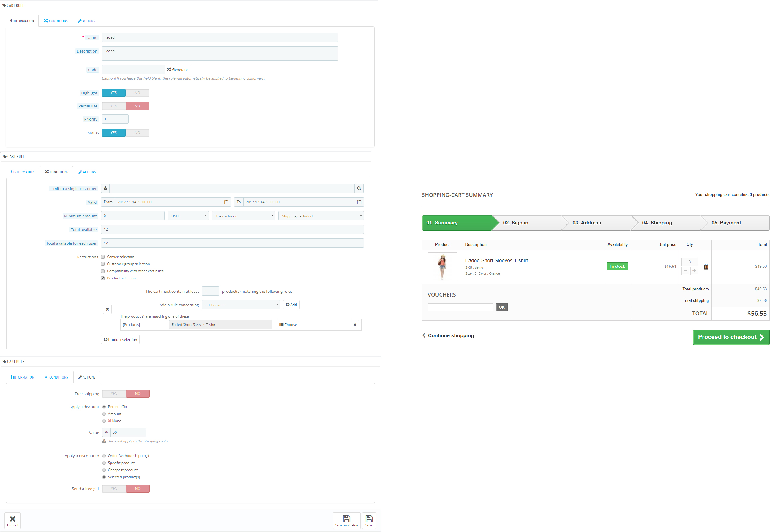This screenshot has width=778, height=532.
Task: Select Amount discount radio
Action: tap(104, 414)
